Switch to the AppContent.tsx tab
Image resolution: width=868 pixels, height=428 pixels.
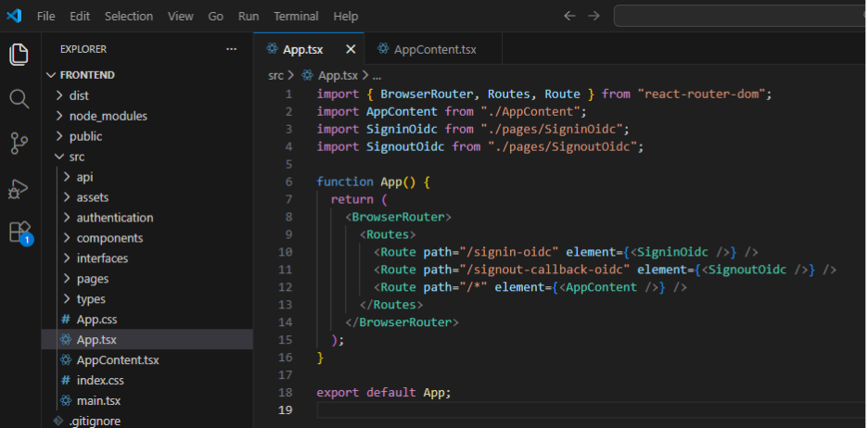click(x=434, y=49)
